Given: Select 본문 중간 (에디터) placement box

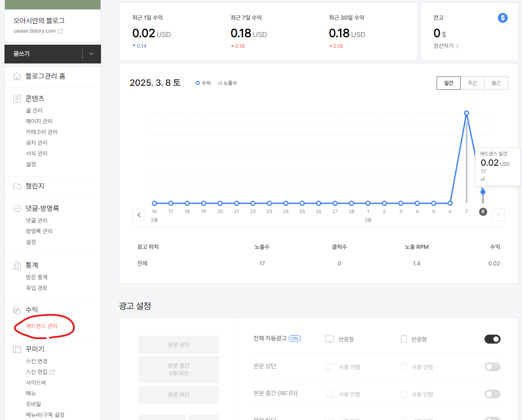Looking at the screenshot, I should 179,370.
